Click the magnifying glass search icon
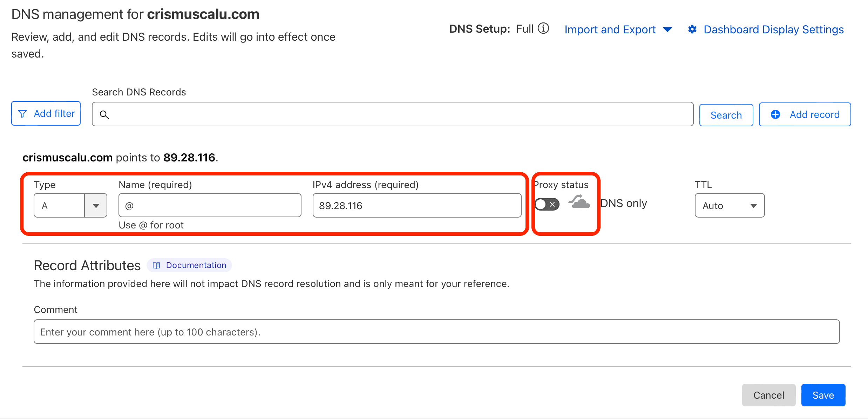Image resolution: width=868 pixels, height=419 pixels. 104,115
